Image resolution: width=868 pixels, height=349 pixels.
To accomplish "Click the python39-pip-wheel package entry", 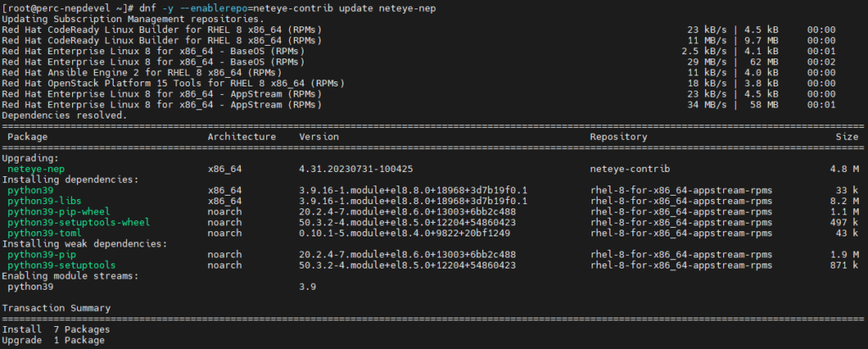I will tap(58, 212).
